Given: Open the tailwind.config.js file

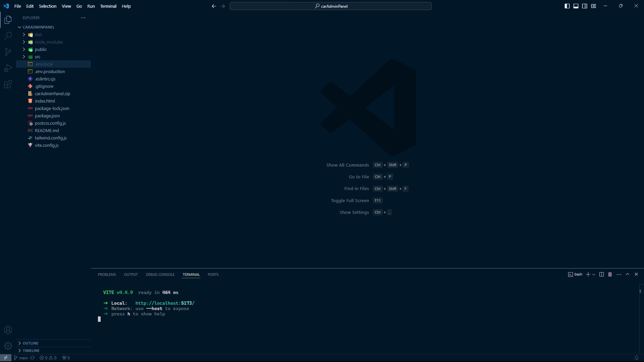Looking at the screenshot, I should point(54,138).
